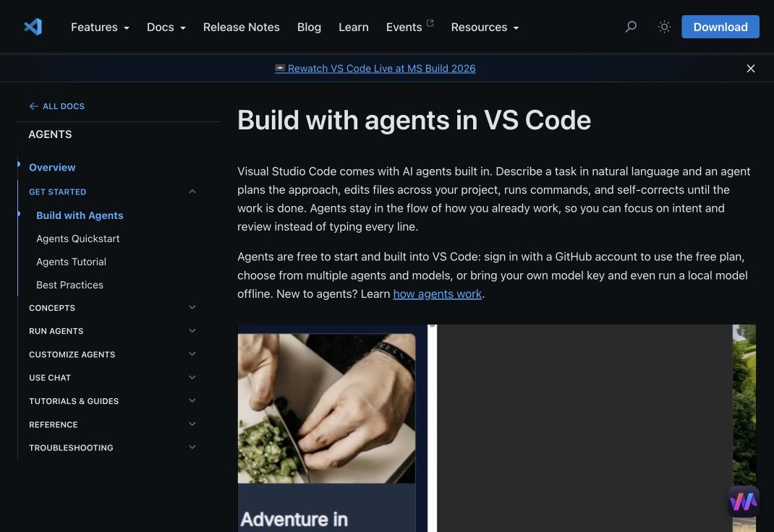774x532 pixels.
Task: Click the cooking hands thumbnail image
Action: coord(326,408)
